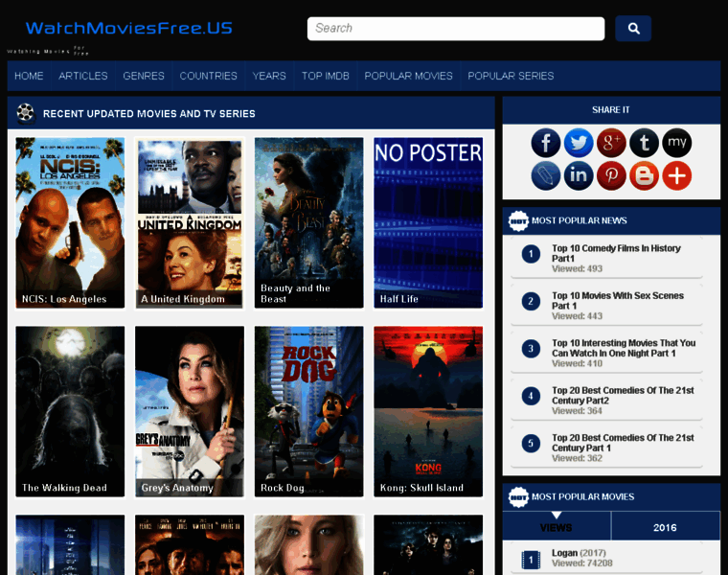Share on MySpace icon

(x=677, y=143)
